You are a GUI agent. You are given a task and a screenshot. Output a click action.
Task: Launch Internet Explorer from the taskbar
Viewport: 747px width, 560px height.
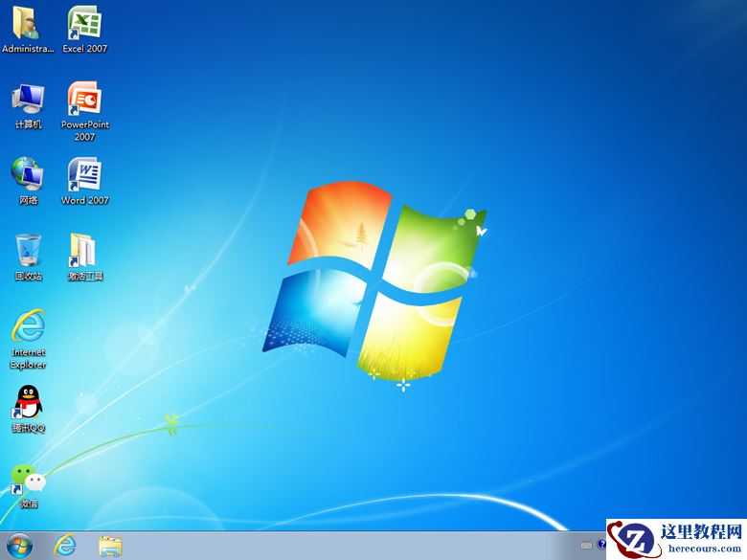(x=65, y=546)
